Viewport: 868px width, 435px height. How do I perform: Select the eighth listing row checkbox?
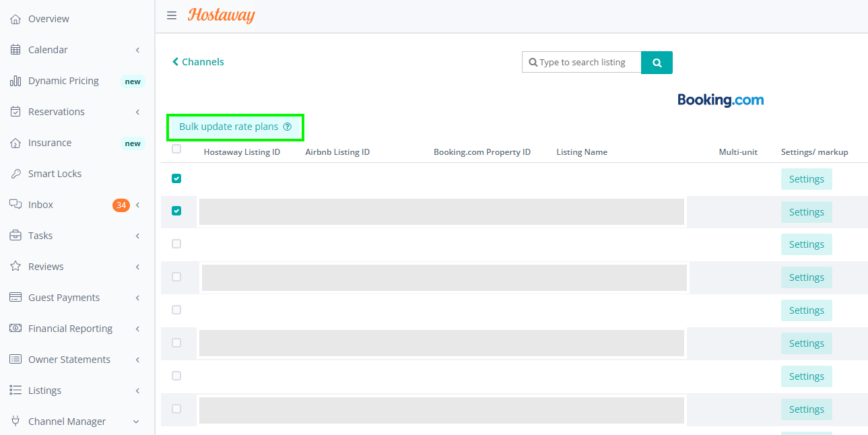[176, 409]
